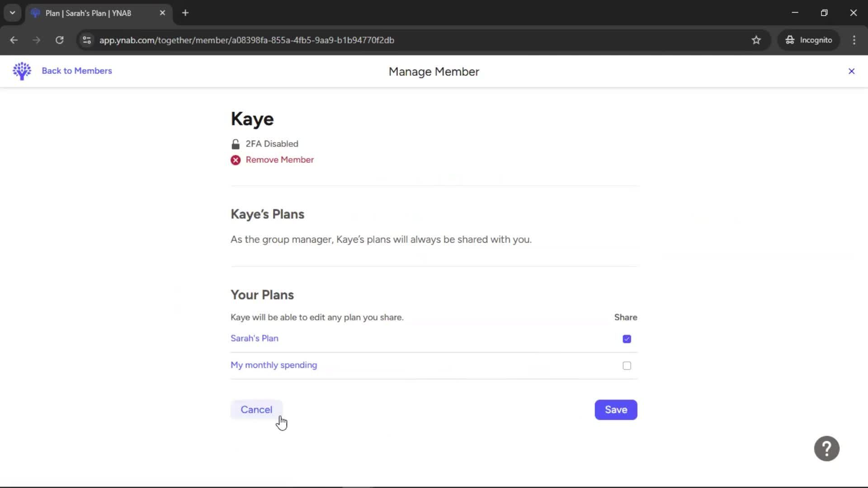Uncheck the Sarah's Plan share checkbox
Viewport: 868px width, 488px height.
tap(627, 339)
